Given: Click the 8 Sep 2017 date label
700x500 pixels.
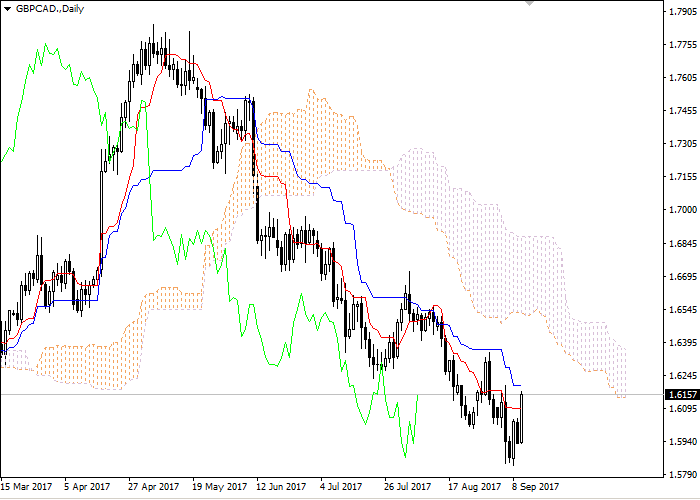Looking at the screenshot, I should (x=535, y=487).
